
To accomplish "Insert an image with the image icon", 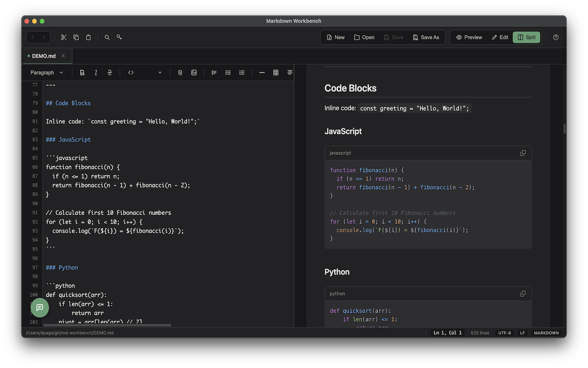I will [x=194, y=72].
